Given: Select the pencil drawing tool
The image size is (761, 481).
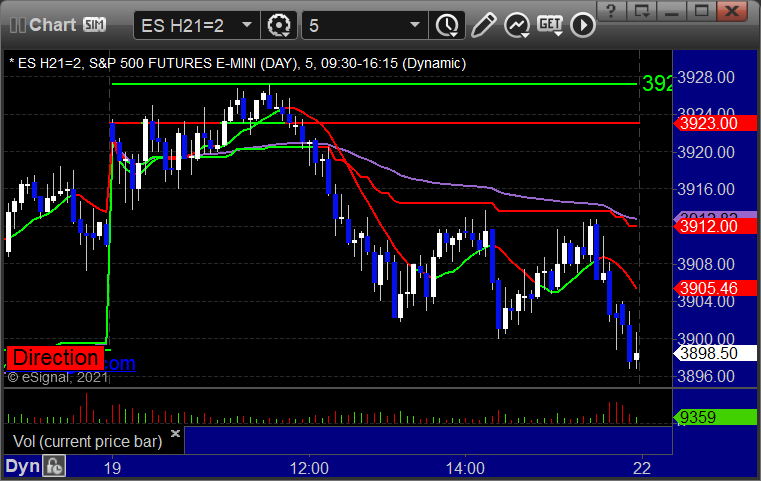Looking at the screenshot, I should tap(483, 25).
